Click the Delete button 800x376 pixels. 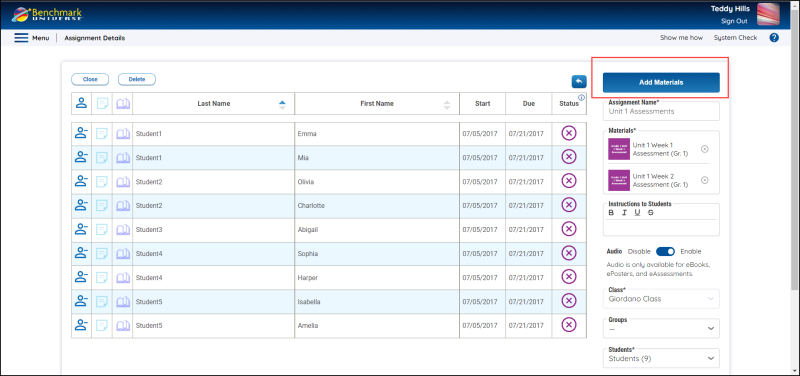coord(137,79)
